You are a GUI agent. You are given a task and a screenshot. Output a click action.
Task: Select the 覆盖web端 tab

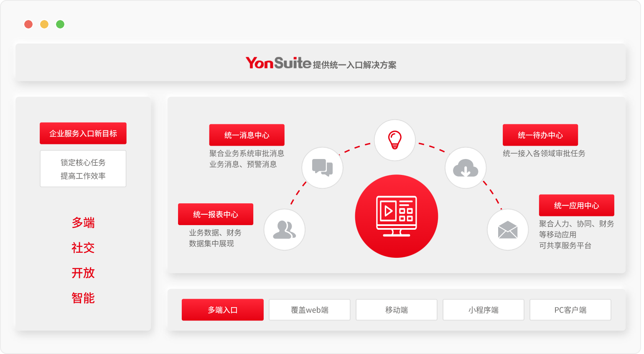pyautogui.click(x=309, y=310)
